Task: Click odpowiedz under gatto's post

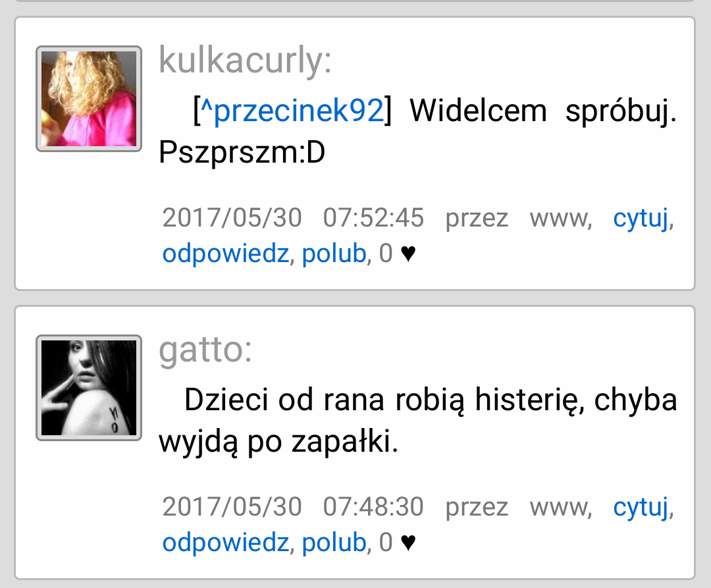Action: click(226, 542)
